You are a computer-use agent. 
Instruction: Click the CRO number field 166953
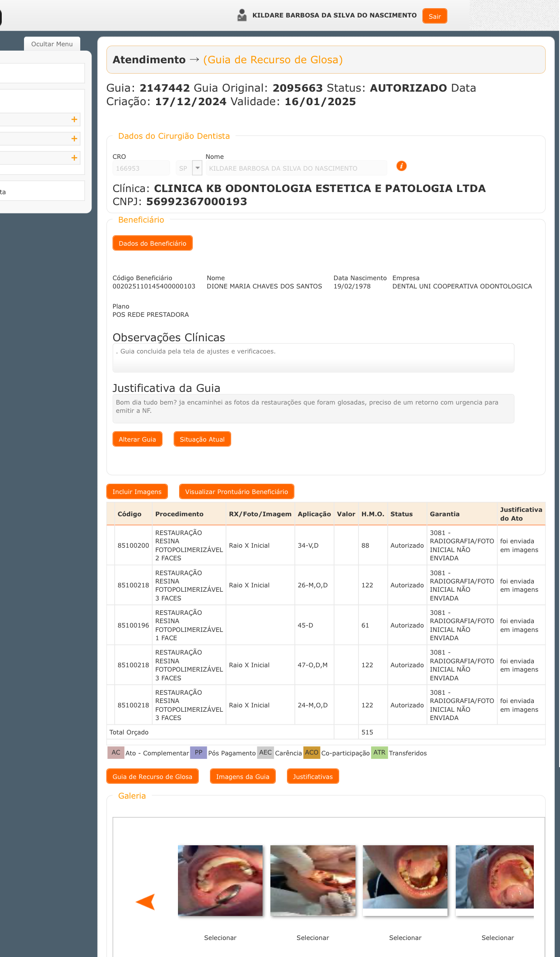click(141, 168)
